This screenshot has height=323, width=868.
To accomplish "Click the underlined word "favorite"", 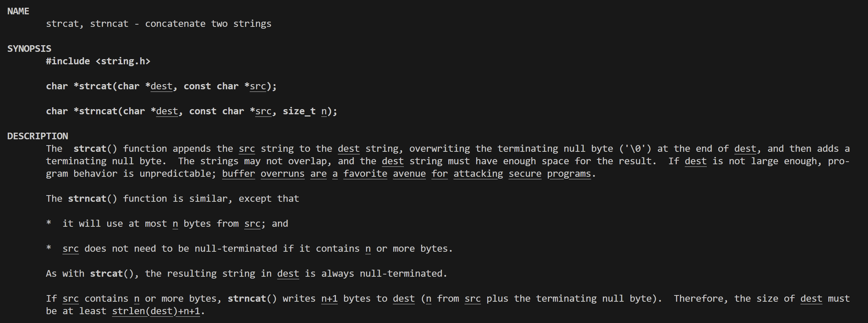I will [365, 174].
